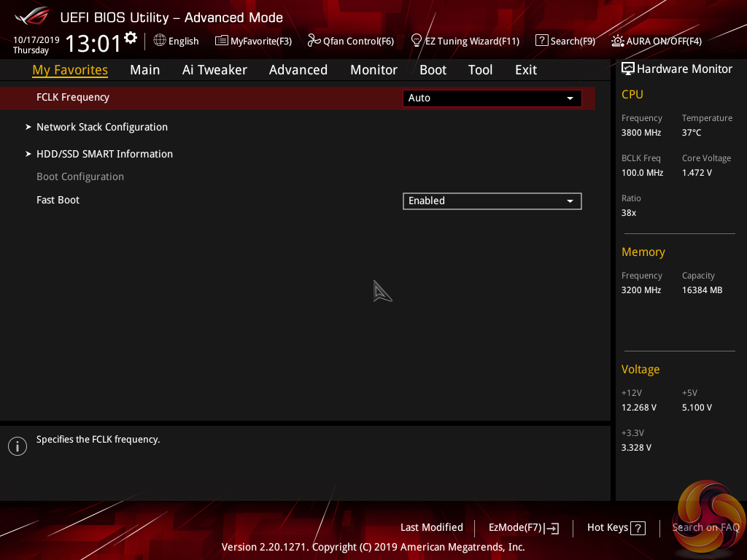Click the Last Modified button
Viewport: 747px width, 560px height.
point(431,527)
